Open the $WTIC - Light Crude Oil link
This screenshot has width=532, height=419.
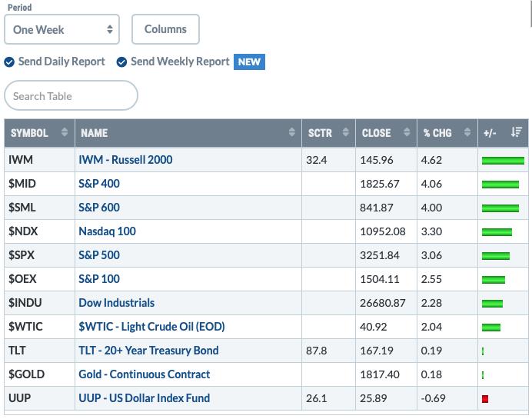(x=151, y=327)
